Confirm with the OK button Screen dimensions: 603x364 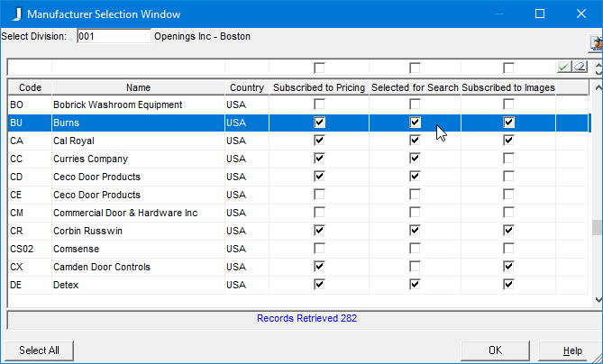[496, 350]
